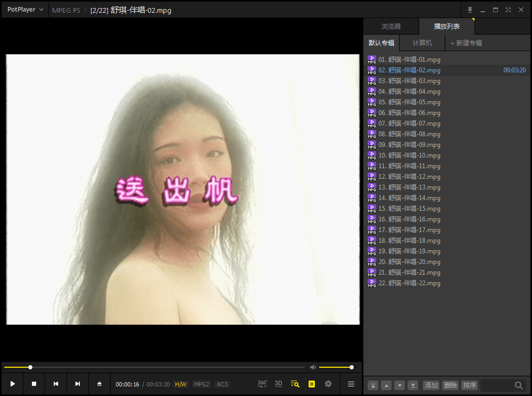Switch to the 浏览器 tab
532x396 pixels.
pos(391,27)
